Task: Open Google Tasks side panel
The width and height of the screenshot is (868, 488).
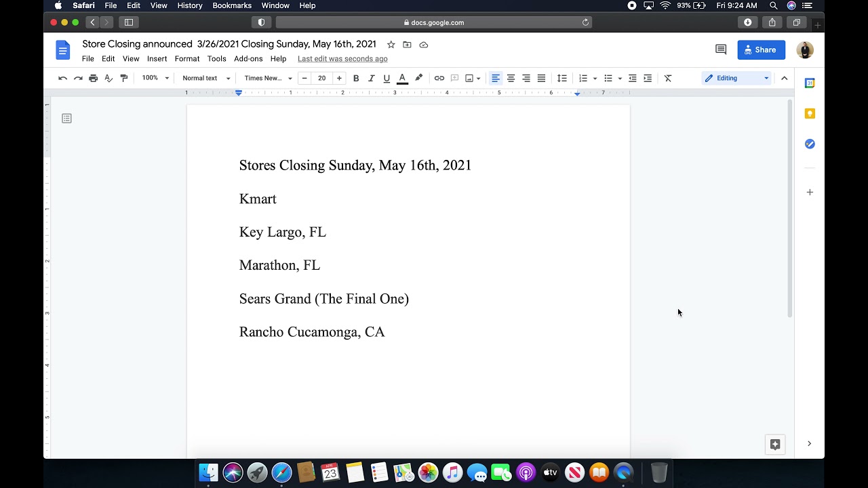Action: coord(810,144)
